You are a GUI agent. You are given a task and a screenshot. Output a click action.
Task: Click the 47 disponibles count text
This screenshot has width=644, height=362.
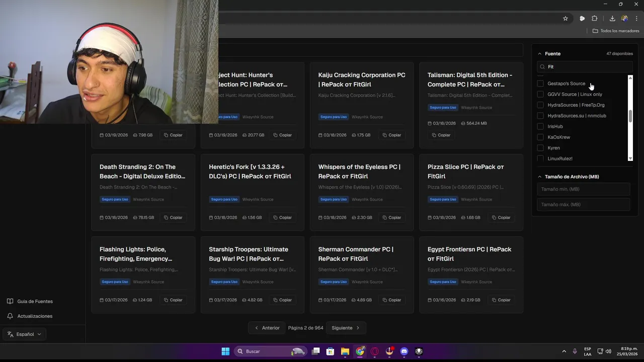click(x=619, y=54)
